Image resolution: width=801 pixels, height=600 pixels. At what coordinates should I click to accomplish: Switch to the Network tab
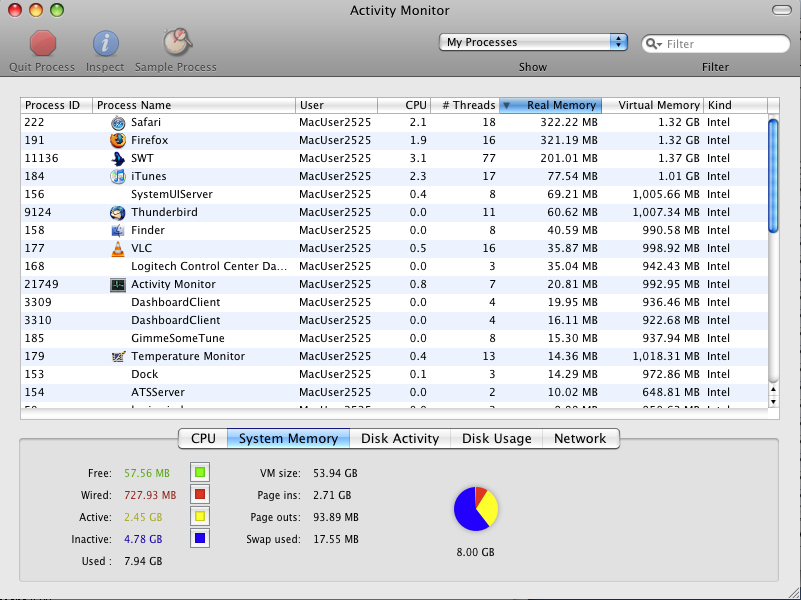point(580,439)
